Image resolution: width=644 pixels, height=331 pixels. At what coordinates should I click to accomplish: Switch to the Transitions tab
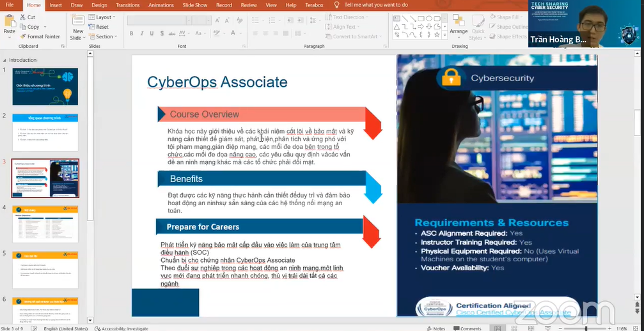tap(128, 5)
